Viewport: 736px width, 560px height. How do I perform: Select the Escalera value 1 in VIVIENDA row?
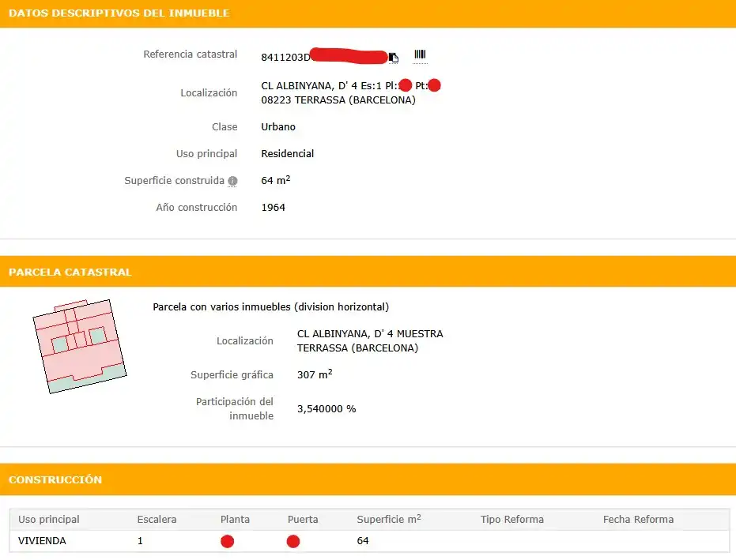[x=140, y=541]
